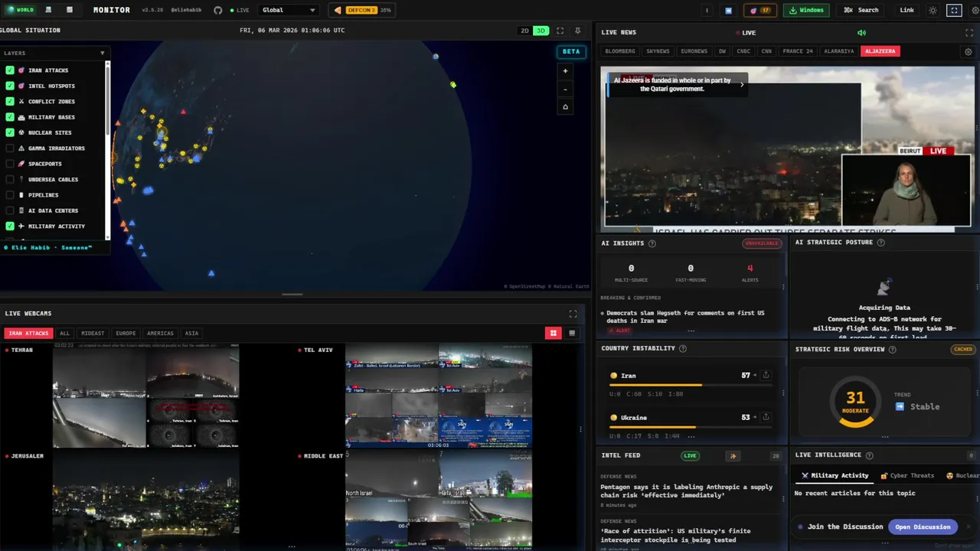Open the Windows download button
Screen dimensions: 980x551
click(806, 10)
